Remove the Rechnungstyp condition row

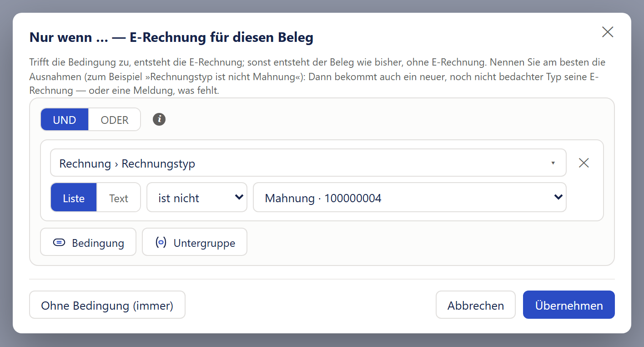584,163
